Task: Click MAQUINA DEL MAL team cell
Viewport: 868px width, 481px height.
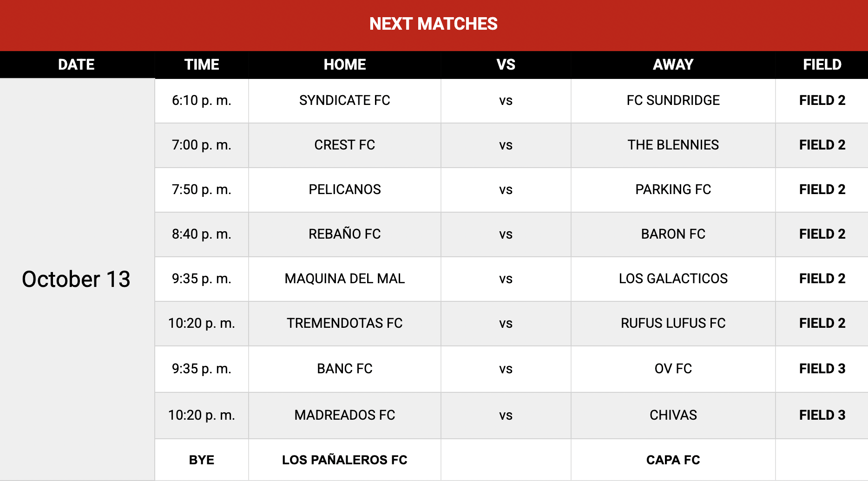Action: tap(345, 279)
